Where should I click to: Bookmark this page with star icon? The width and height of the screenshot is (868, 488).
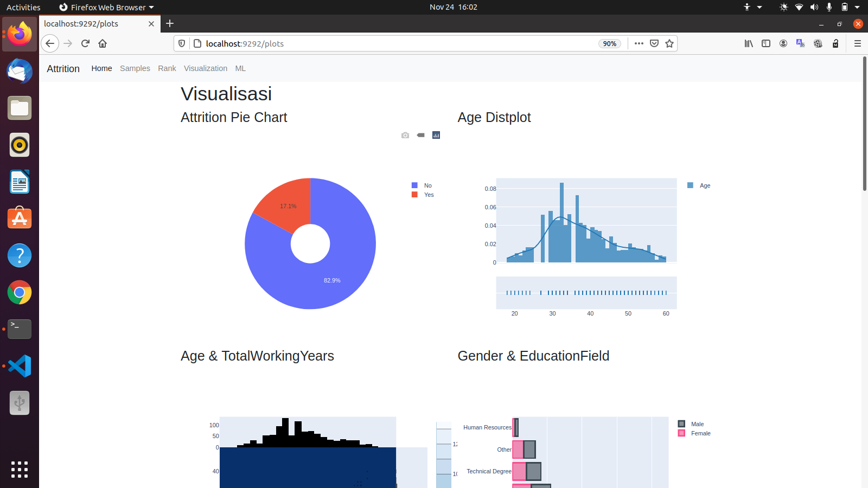pyautogui.click(x=669, y=43)
